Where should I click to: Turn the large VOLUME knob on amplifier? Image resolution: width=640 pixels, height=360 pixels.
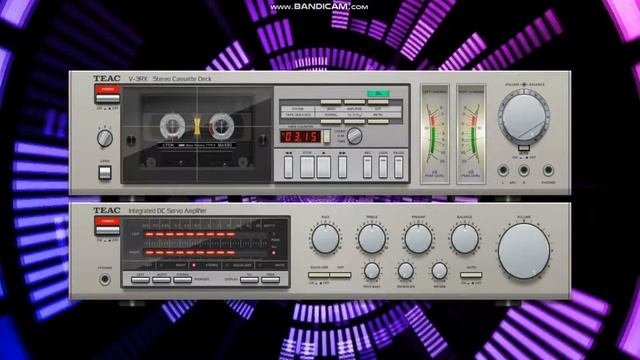524,251
